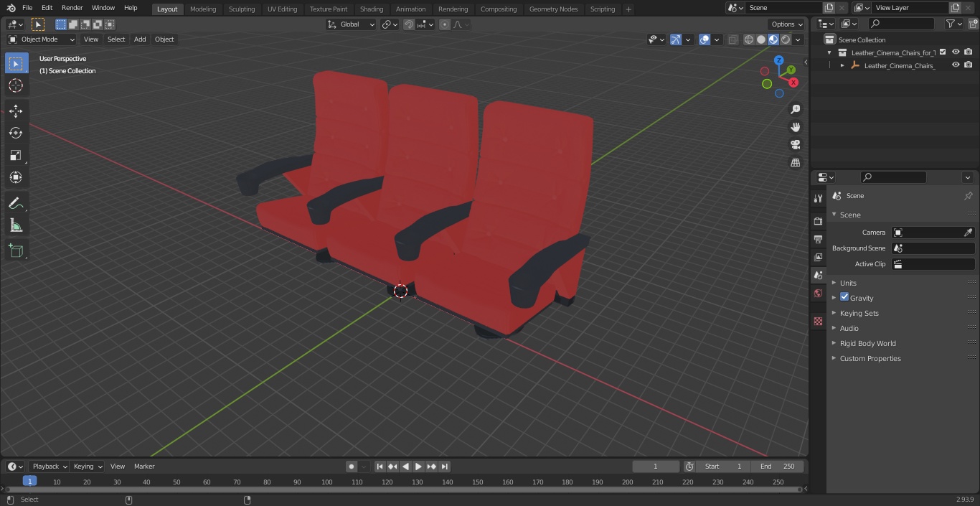Select the Add Cube tool
This screenshot has width=980, height=506.
tap(16, 251)
